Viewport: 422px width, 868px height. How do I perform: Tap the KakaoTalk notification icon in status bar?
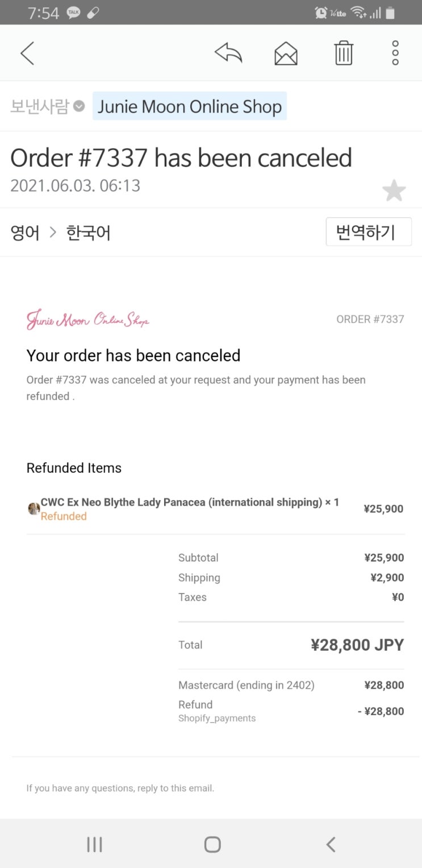[73, 13]
